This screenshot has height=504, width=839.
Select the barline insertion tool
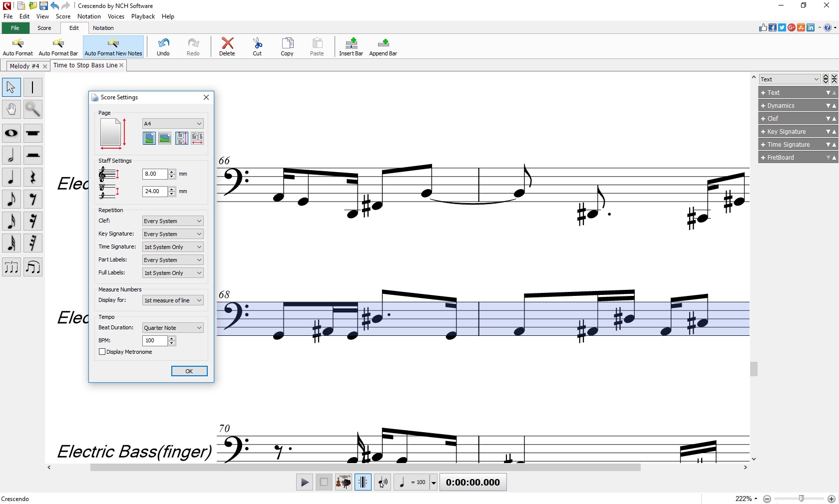33,87
